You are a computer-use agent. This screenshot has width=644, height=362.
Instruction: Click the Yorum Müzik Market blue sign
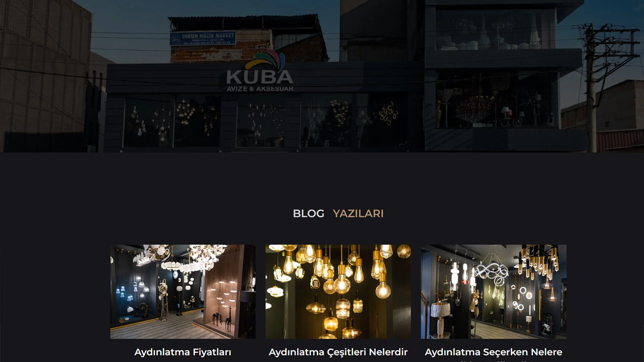(203, 38)
